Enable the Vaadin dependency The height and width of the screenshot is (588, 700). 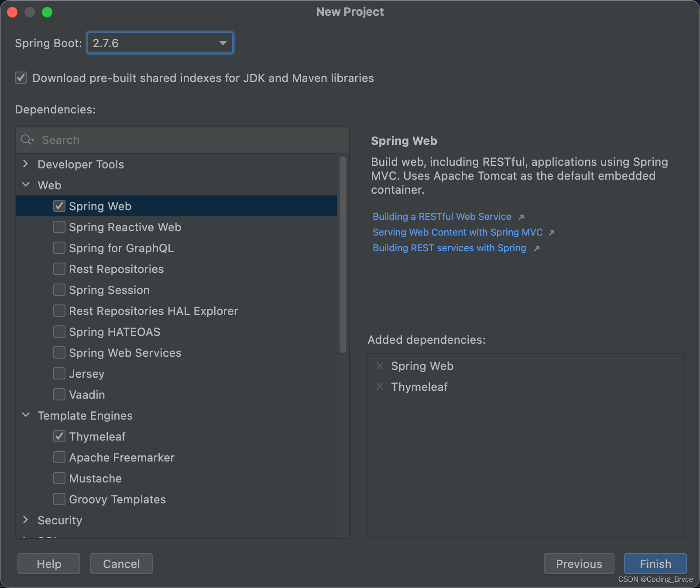coord(59,394)
